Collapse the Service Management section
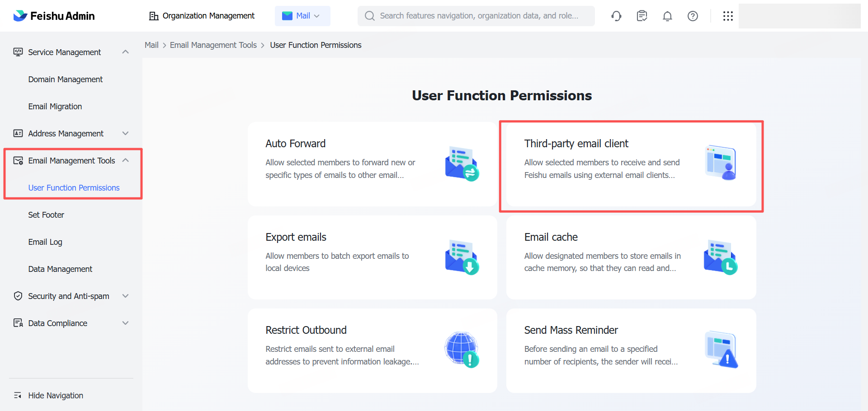868x411 pixels. [x=126, y=52]
